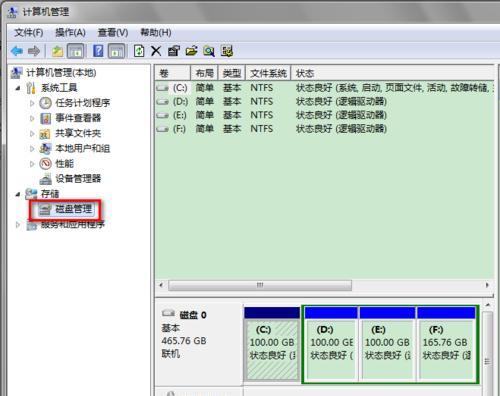Toggle the show/hide action pane icon

(116, 51)
